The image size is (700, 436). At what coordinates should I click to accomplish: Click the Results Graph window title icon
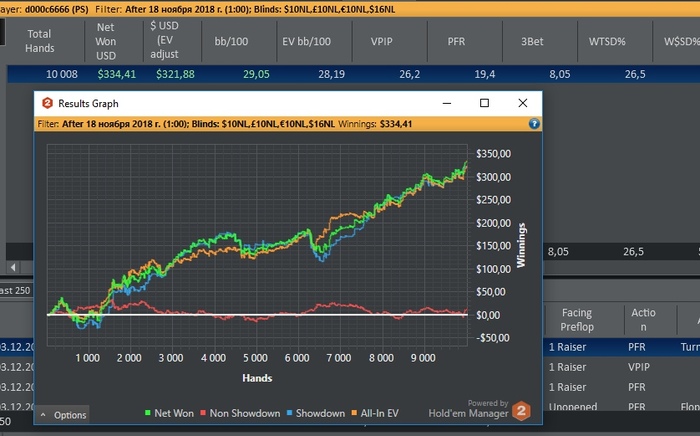(x=47, y=103)
